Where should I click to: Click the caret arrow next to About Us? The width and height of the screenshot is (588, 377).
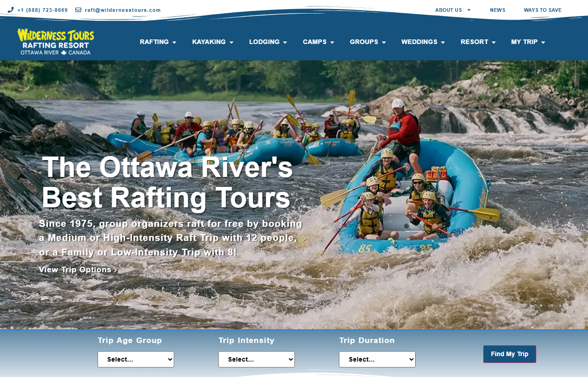[x=469, y=10]
